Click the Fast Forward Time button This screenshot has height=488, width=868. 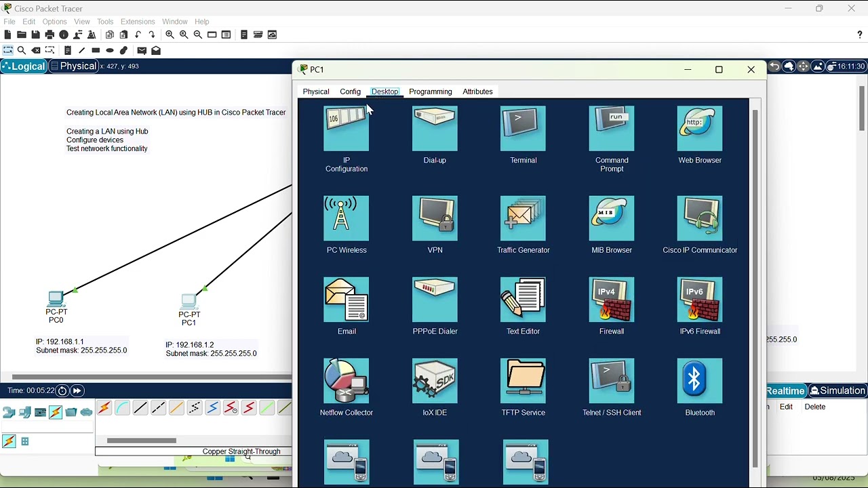(77, 390)
